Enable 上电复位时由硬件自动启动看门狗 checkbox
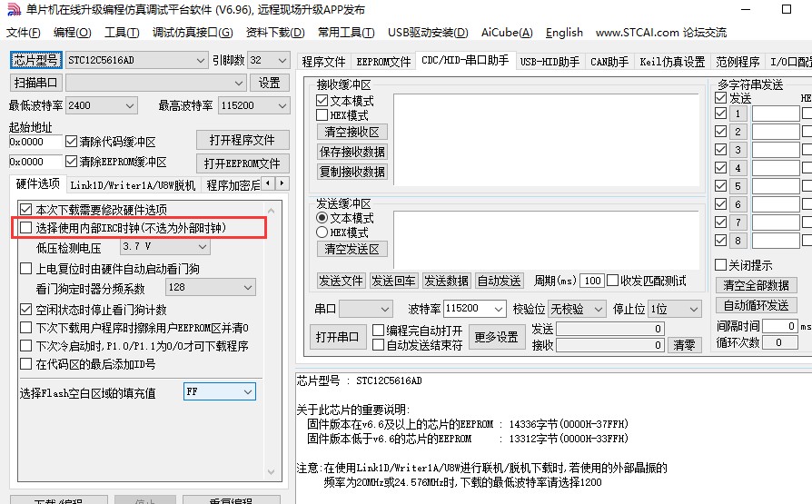Screen dimensions: 812x504 pos(26,268)
